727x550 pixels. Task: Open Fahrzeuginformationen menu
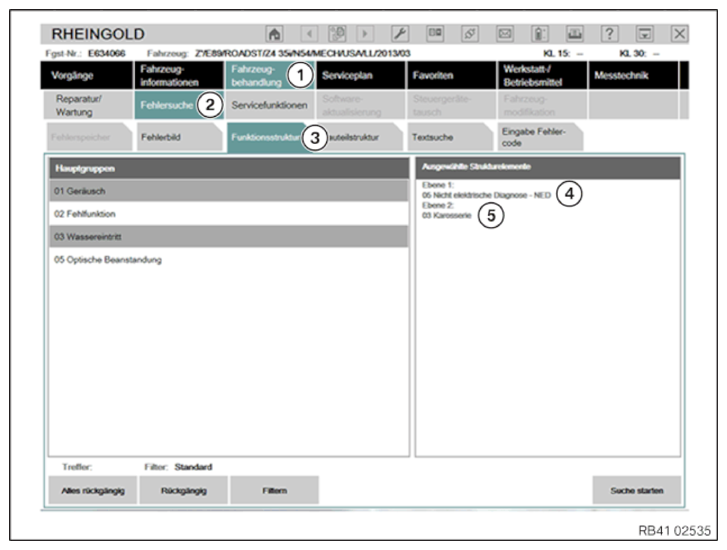[x=179, y=75]
